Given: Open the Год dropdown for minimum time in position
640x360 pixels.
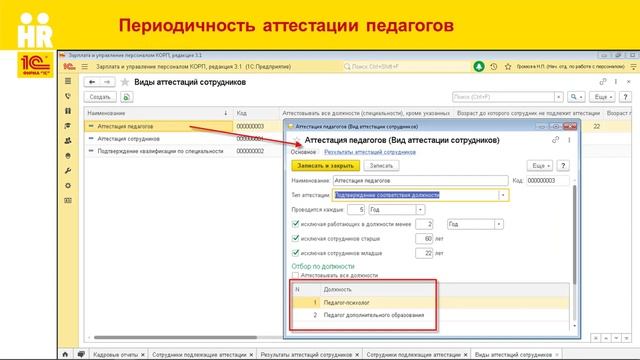Looking at the screenshot, I should tap(498, 224).
